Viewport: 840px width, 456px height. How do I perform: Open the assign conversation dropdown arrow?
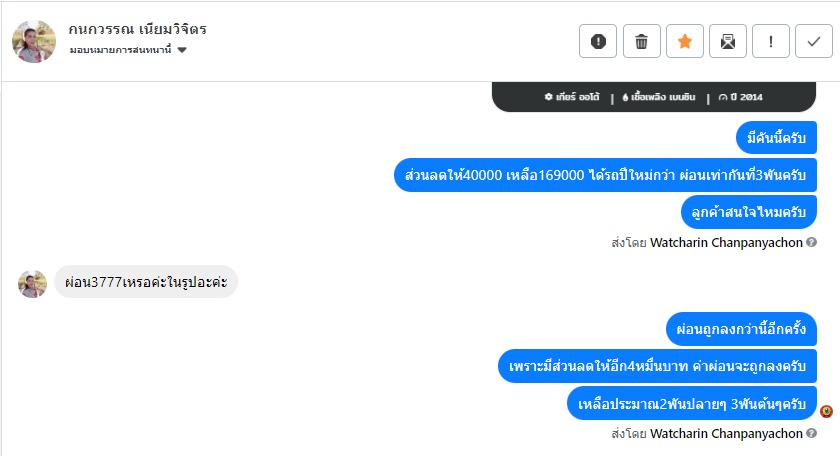182,50
